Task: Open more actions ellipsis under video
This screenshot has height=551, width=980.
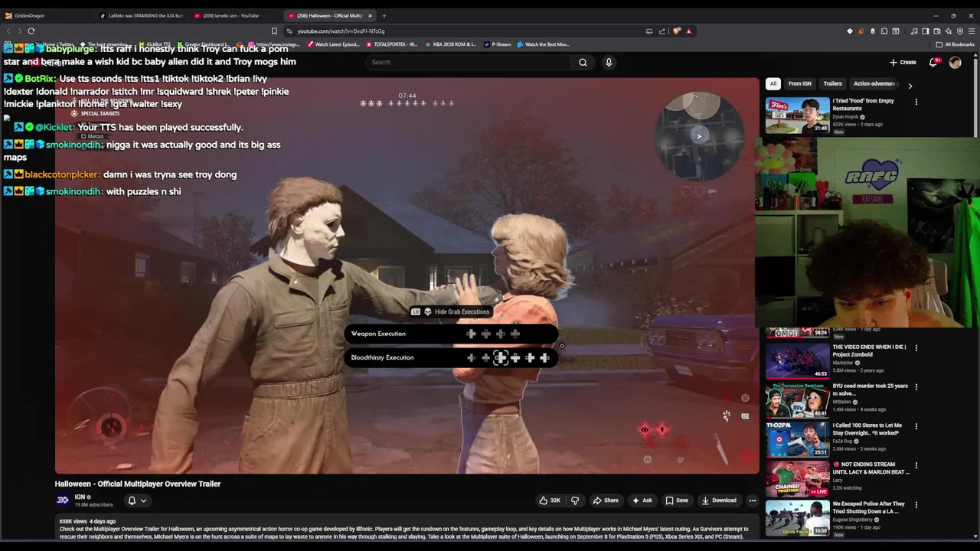Action: [752, 500]
